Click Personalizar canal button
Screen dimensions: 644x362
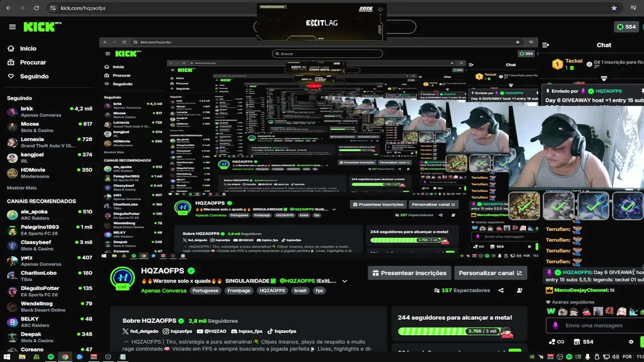pyautogui.click(x=491, y=273)
